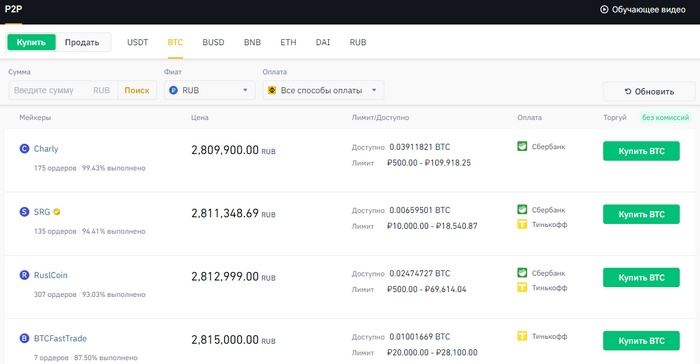The height and width of the screenshot is (364, 700).
Task: Select the ETH tab
Action: tap(288, 42)
